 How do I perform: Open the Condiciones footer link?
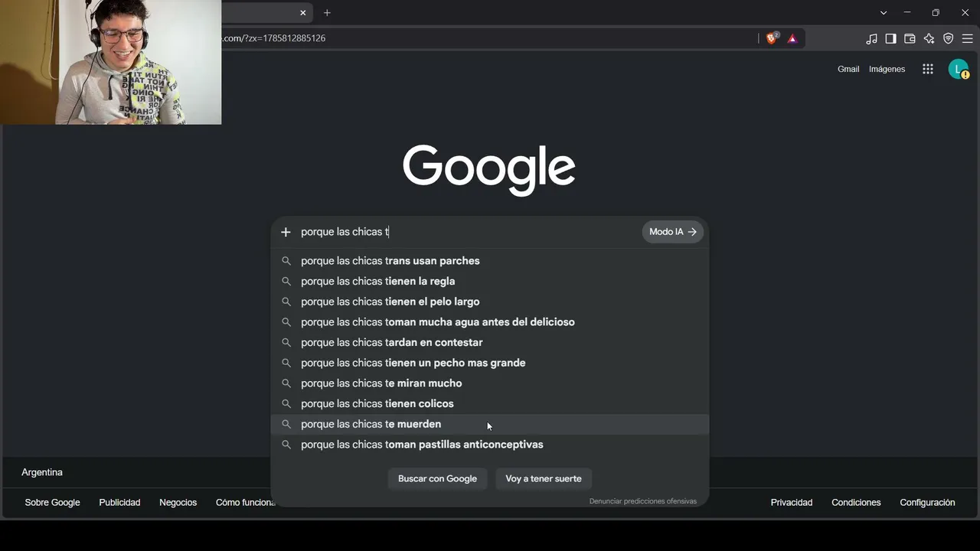point(856,503)
